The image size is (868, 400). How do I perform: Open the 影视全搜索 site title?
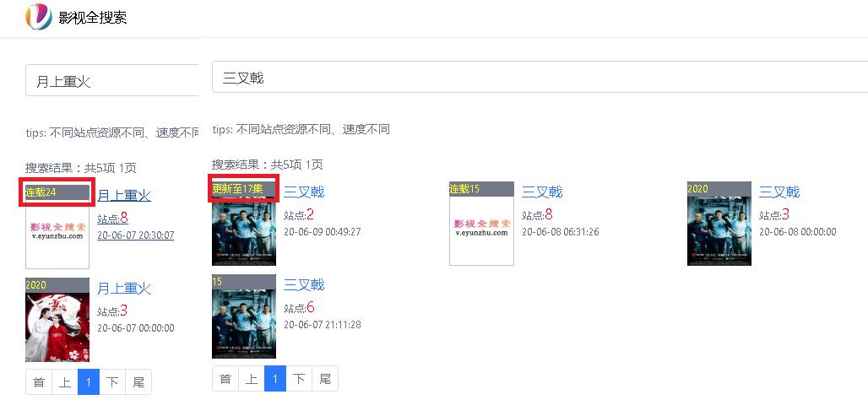(x=92, y=17)
